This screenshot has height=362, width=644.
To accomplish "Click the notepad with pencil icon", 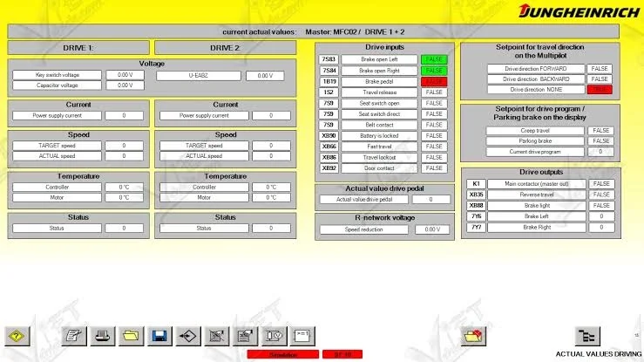I will [x=74, y=336].
